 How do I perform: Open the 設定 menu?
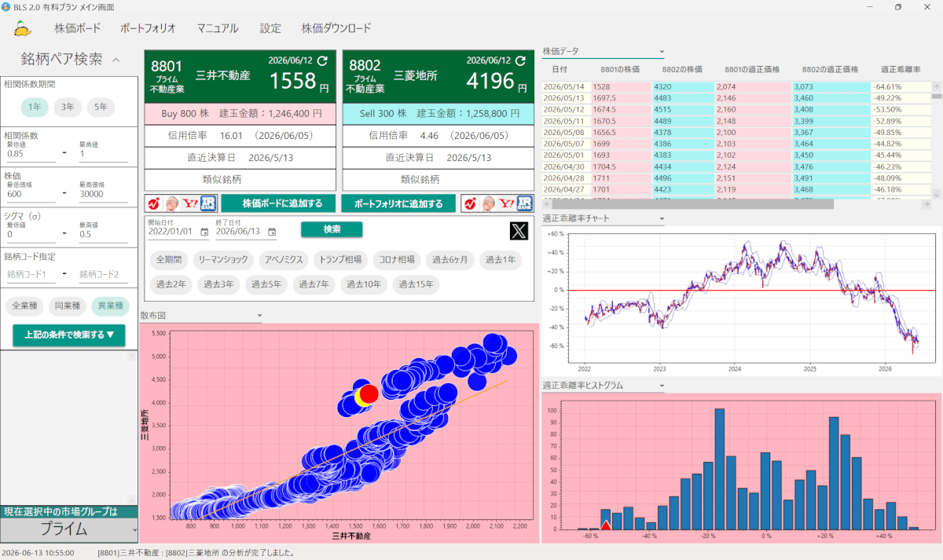click(x=270, y=28)
